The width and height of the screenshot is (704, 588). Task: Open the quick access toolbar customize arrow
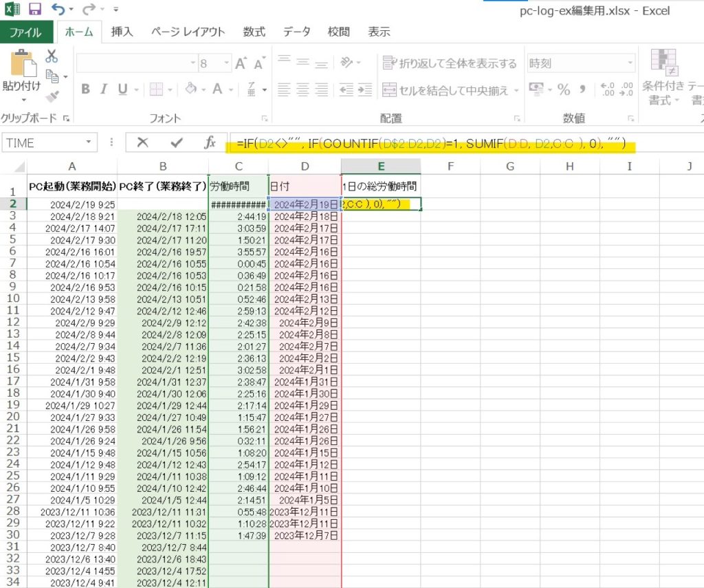[115, 9]
